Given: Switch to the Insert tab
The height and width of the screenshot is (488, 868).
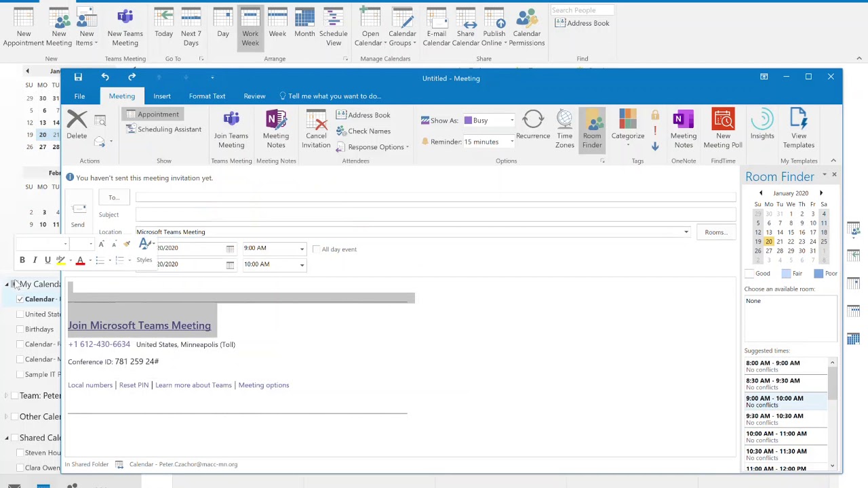Looking at the screenshot, I should tap(162, 96).
